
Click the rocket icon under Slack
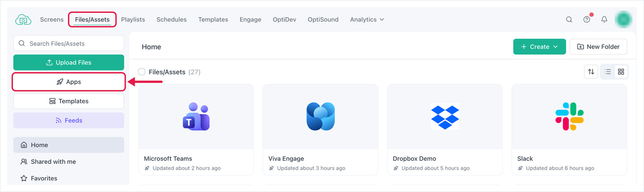pos(520,168)
